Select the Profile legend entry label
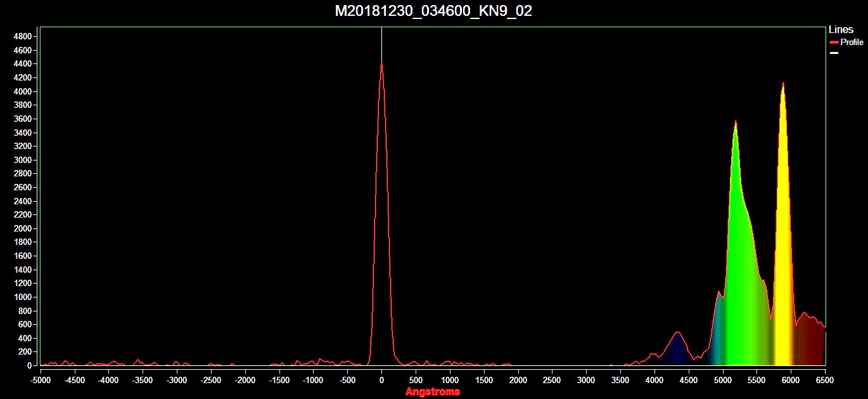868x399 pixels. coord(852,42)
